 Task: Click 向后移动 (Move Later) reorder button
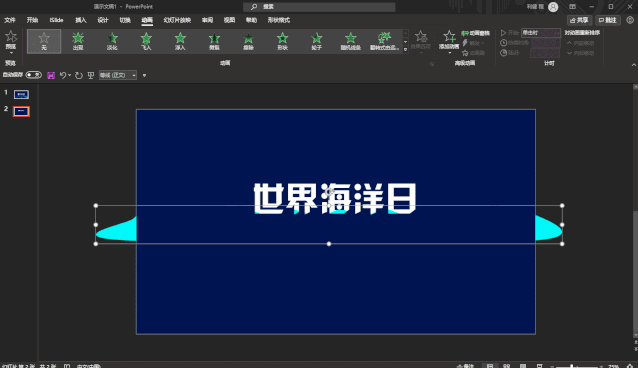point(580,53)
